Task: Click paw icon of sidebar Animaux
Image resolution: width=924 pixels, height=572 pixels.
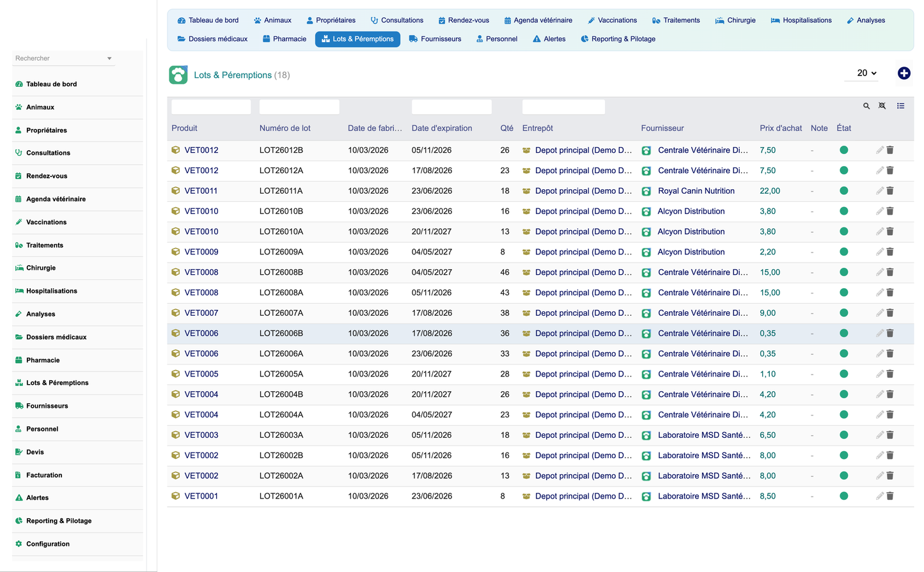Action: pyautogui.click(x=19, y=107)
